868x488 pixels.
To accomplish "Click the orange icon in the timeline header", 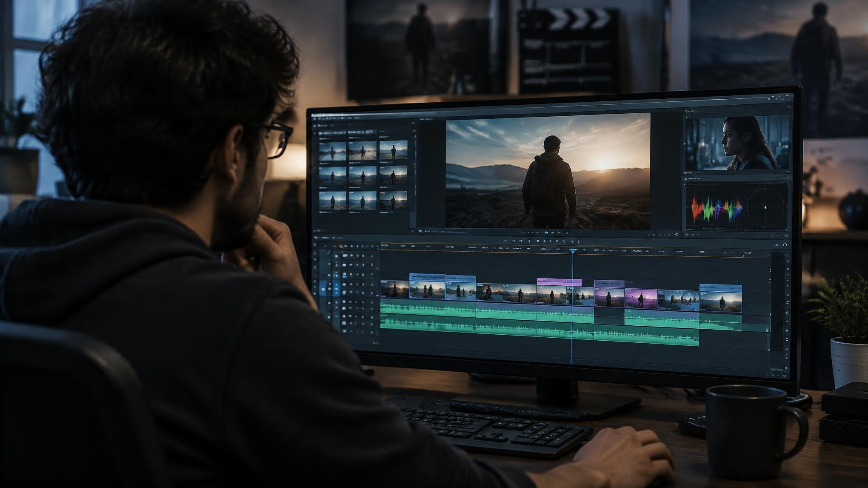I will coord(341,246).
